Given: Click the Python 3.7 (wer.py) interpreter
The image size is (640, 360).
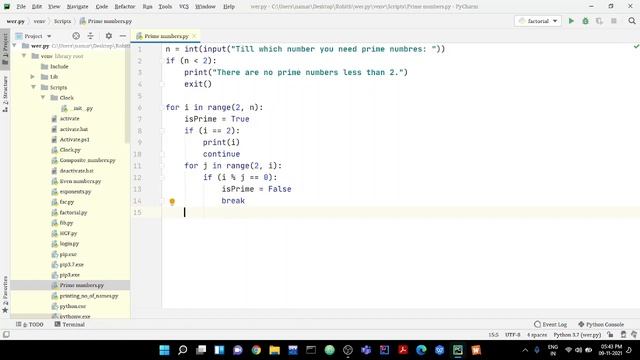Looking at the screenshot, I should point(577,335).
